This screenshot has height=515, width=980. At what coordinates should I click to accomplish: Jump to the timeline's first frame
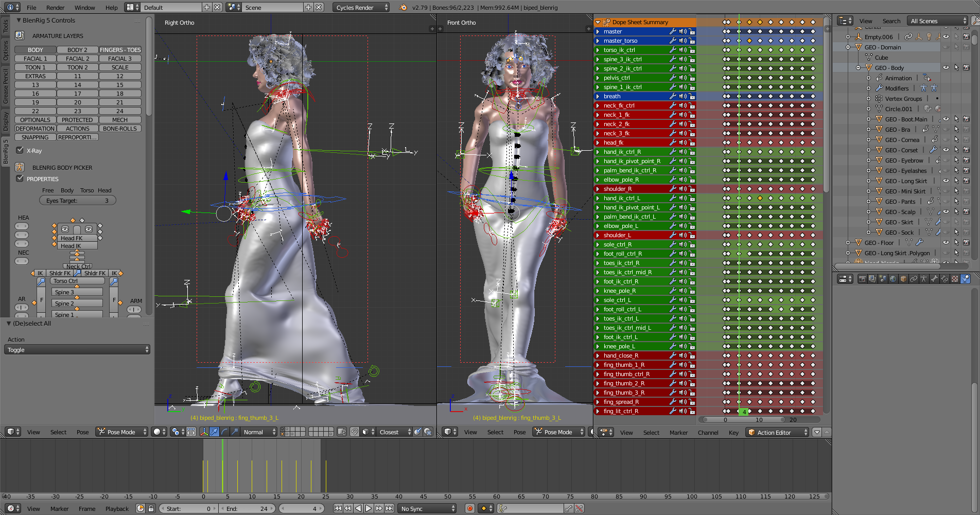point(338,508)
